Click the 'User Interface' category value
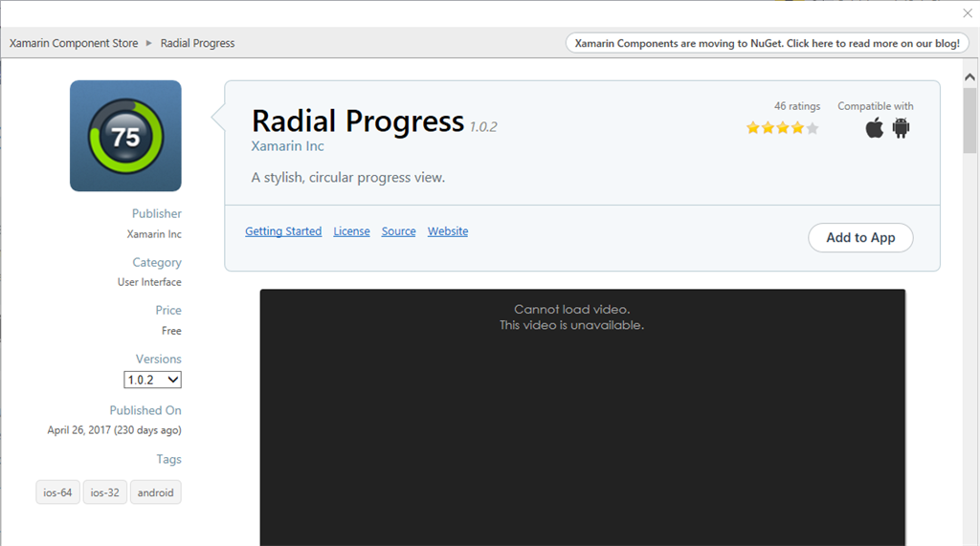The height and width of the screenshot is (546, 980). [x=149, y=282]
